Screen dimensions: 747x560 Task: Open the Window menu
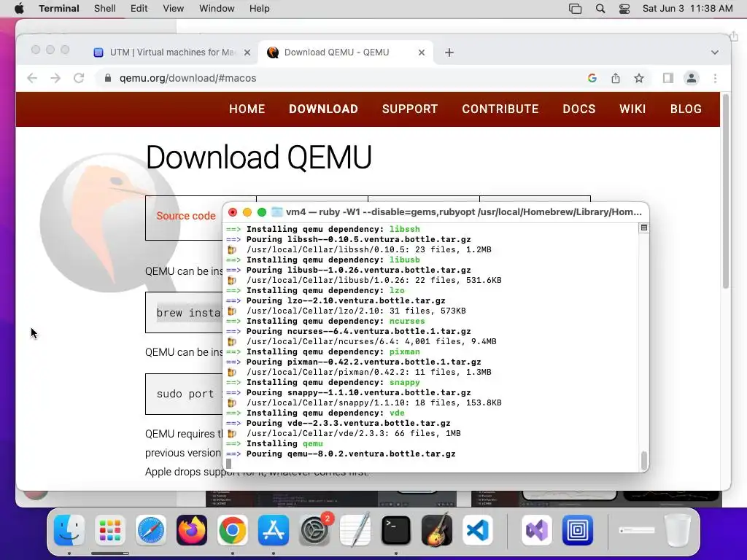click(217, 9)
